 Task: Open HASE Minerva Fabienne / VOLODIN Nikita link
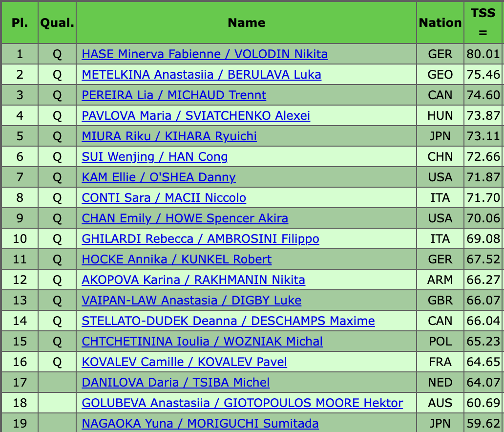coord(205,54)
